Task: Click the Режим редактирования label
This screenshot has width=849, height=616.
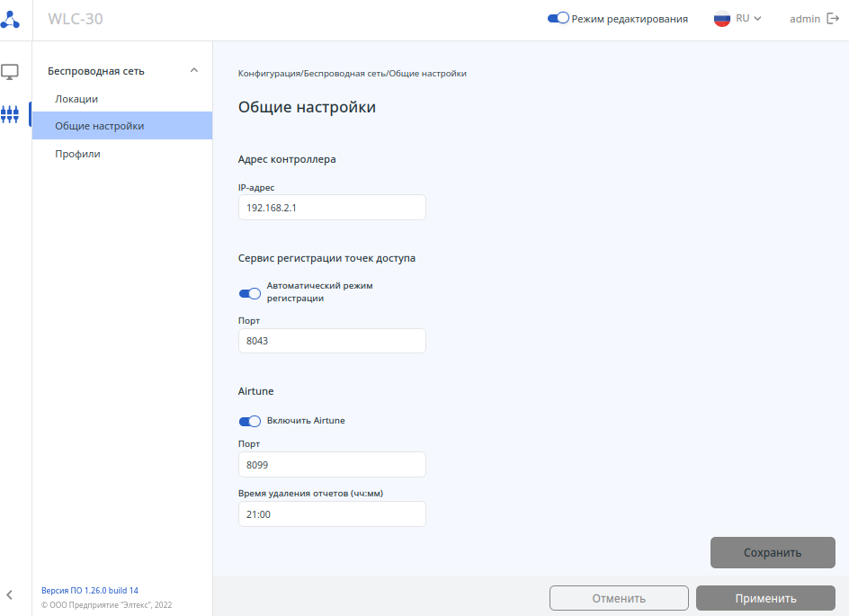Action: pyautogui.click(x=630, y=19)
